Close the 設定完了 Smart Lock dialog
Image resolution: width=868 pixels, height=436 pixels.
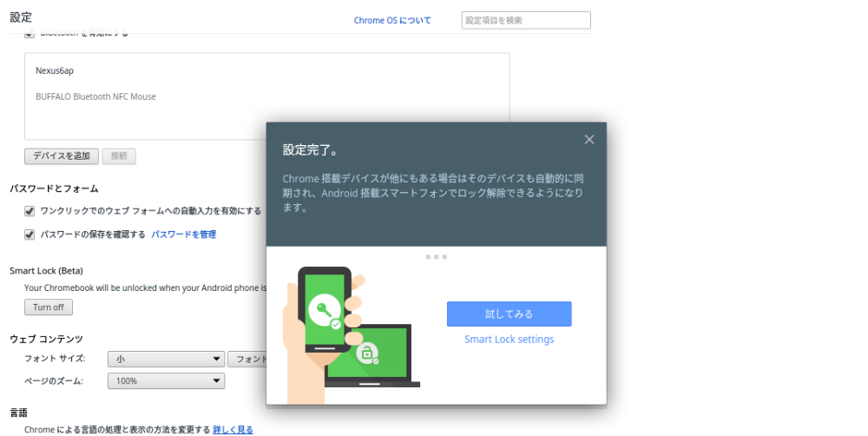[589, 140]
